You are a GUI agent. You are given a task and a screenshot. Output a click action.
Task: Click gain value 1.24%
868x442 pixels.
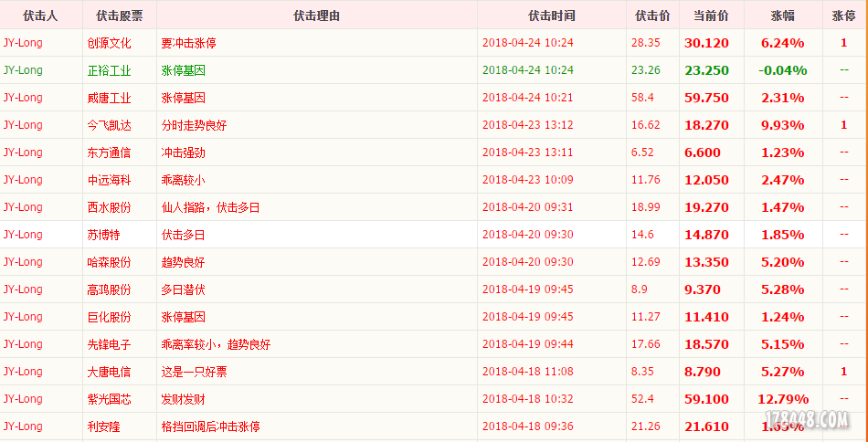(783, 317)
